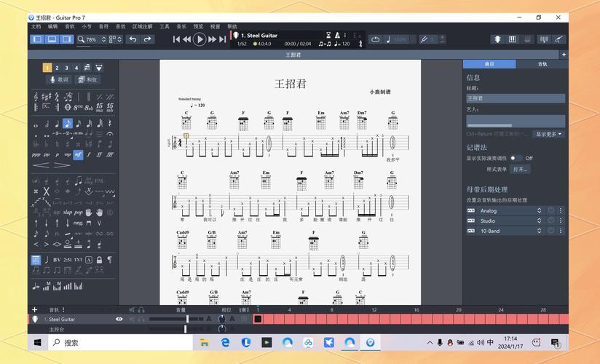Change the Studio effect preset
This screenshot has width=600, height=364.
coord(539,221)
